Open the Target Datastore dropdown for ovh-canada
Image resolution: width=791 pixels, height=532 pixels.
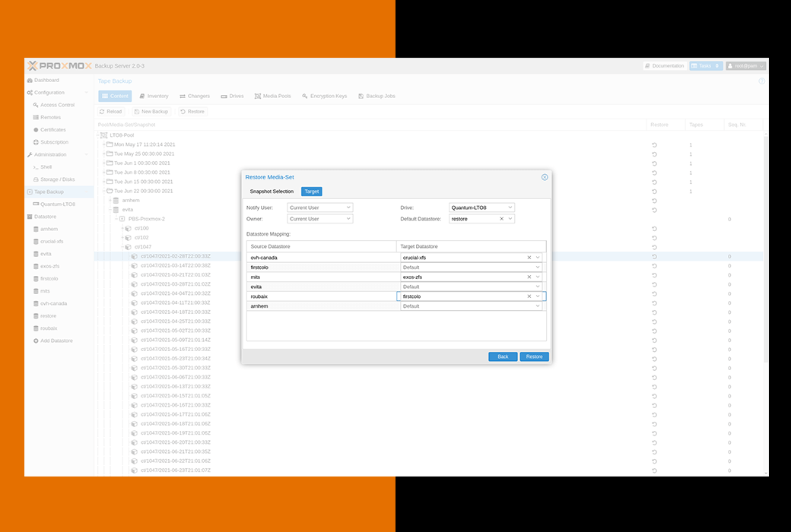coord(538,258)
